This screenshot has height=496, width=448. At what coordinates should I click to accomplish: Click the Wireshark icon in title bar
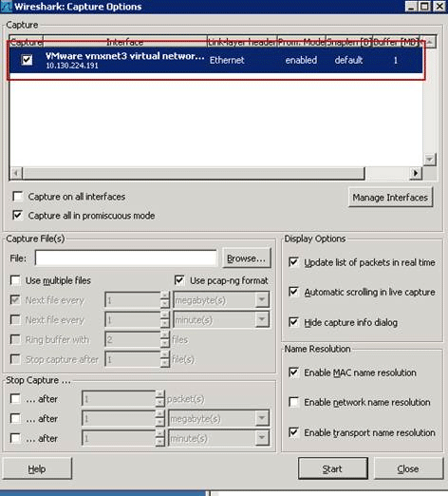(7, 7)
